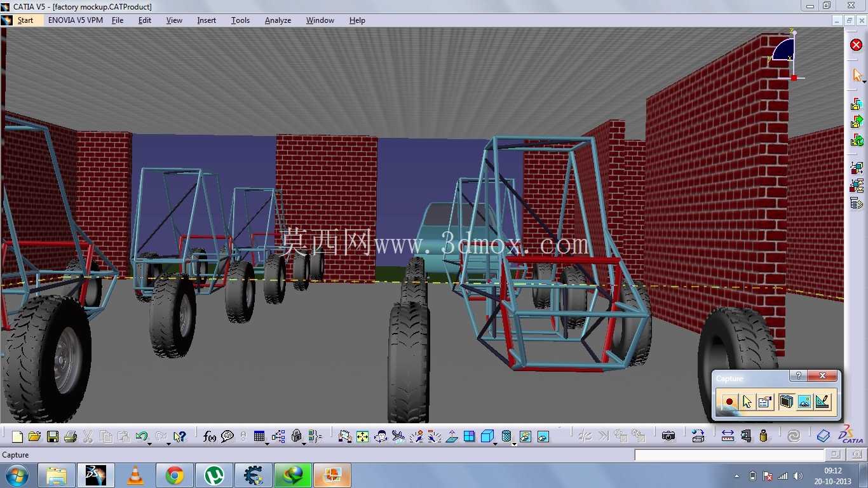The width and height of the screenshot is (868, 488).
Task: Expand the Isometric quick view dropdown arrow
Action: click(496, 443)
